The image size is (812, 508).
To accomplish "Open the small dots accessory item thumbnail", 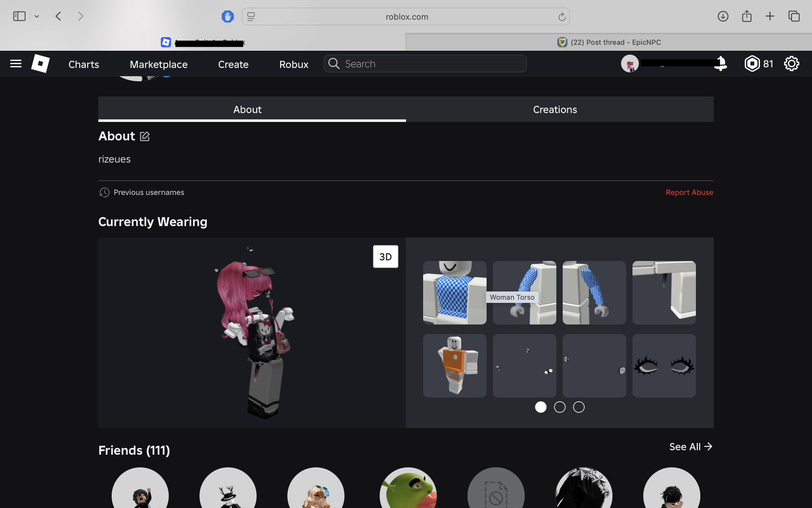I will pyautogui.click(x=524, y=366).
